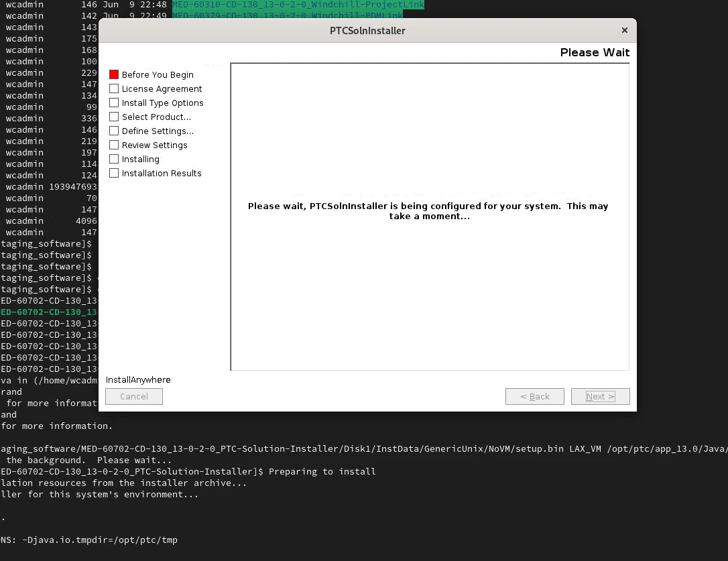The image size is (728, 561).
Task: Click the 4096 file size in the terminal
Action: [86, 221]
